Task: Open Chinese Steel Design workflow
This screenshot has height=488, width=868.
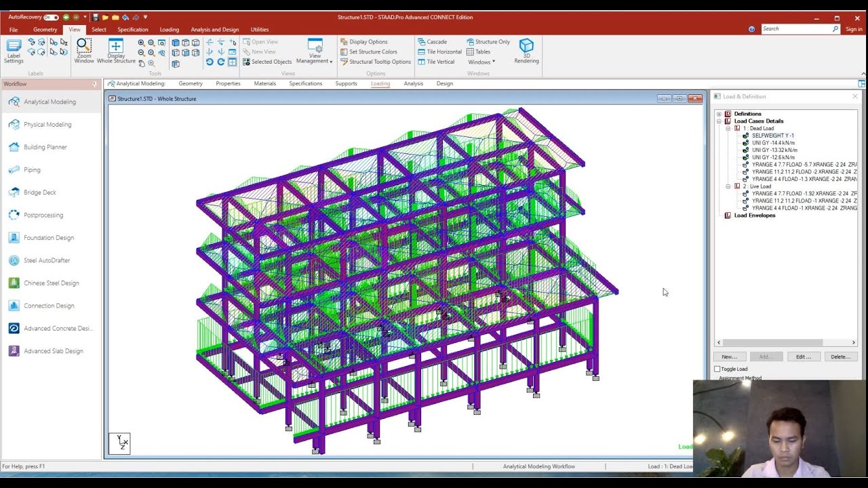Action: coord(51,283)
